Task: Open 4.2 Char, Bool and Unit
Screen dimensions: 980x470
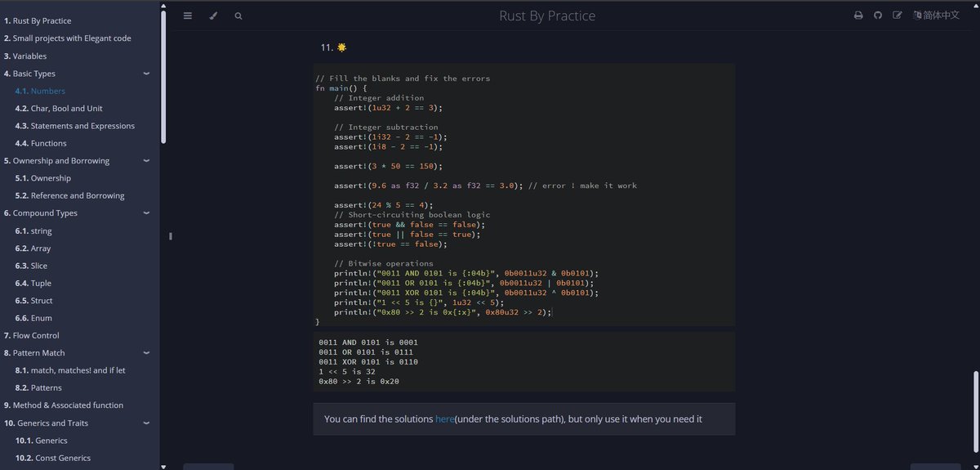Action: click(x=59, y=109)
